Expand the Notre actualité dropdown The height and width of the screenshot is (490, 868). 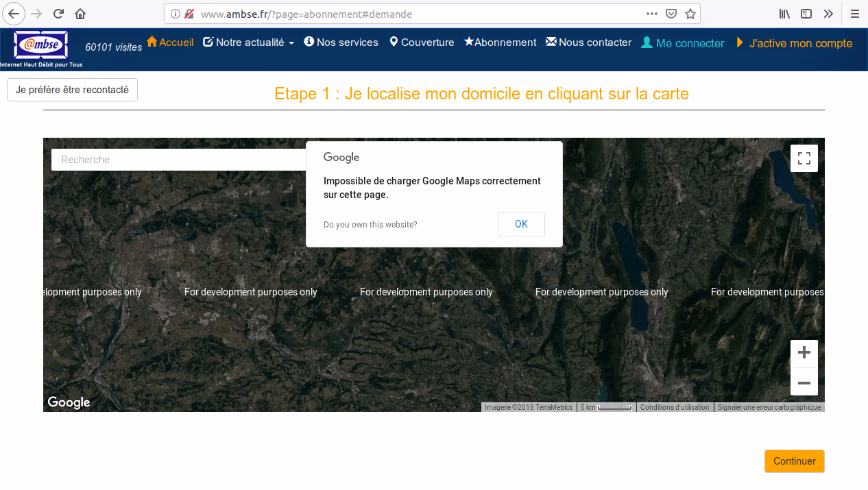pos(249,42)
